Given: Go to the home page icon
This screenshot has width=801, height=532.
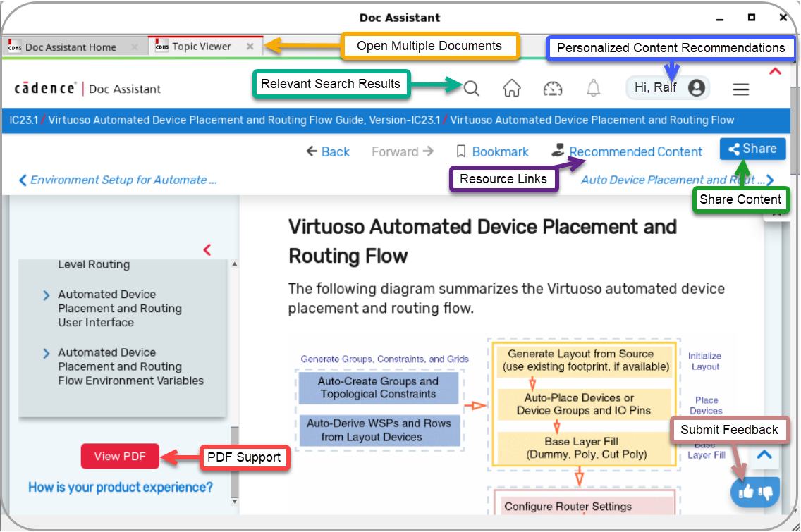Looking at the screenshot, I should pos(511,88).
